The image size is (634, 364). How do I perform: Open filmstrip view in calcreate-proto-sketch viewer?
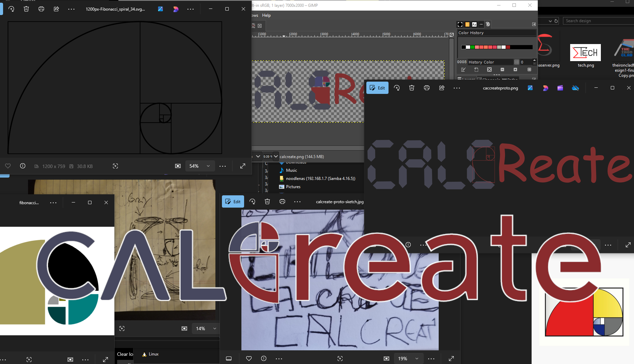(229, 359)
